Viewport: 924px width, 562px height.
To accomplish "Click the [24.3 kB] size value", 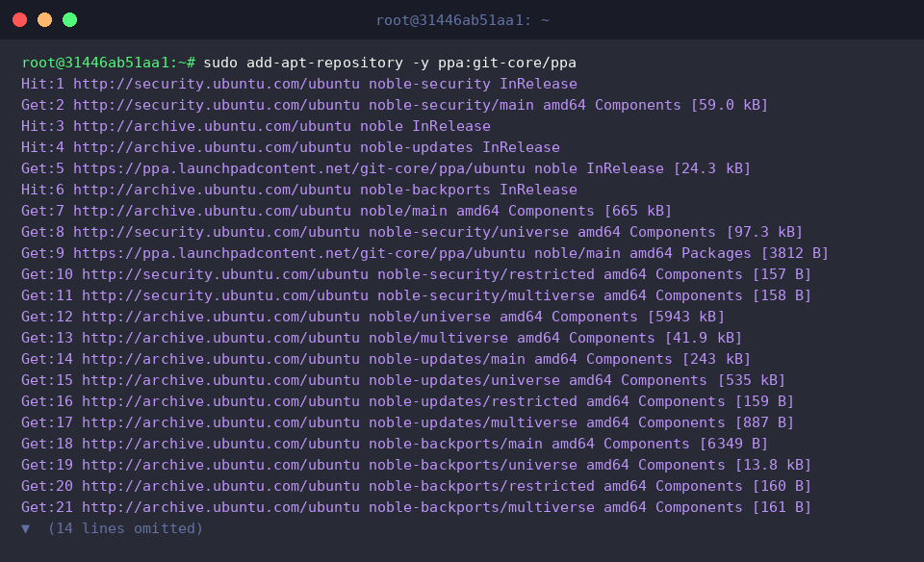I will [x=712, y=168].
